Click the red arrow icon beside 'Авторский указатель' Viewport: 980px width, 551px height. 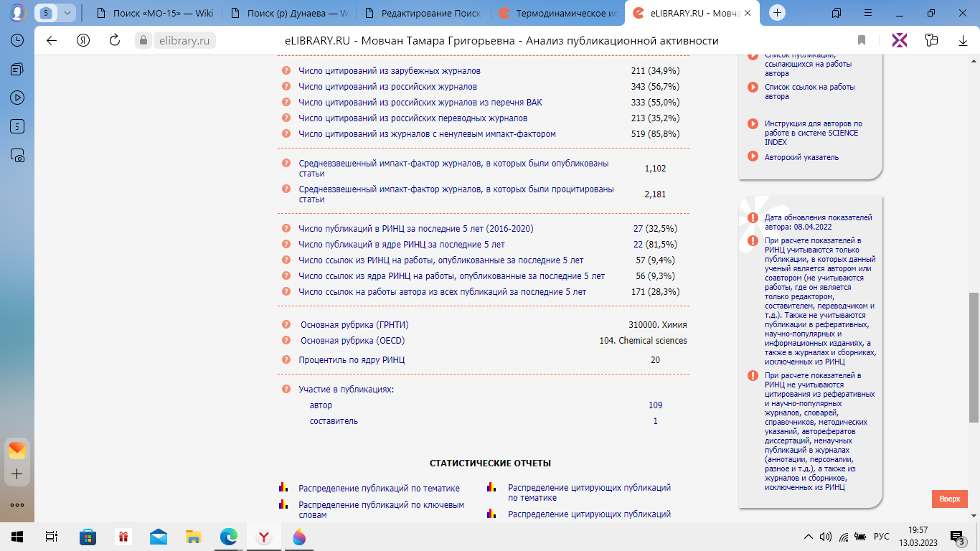click(x=753, y=156)
